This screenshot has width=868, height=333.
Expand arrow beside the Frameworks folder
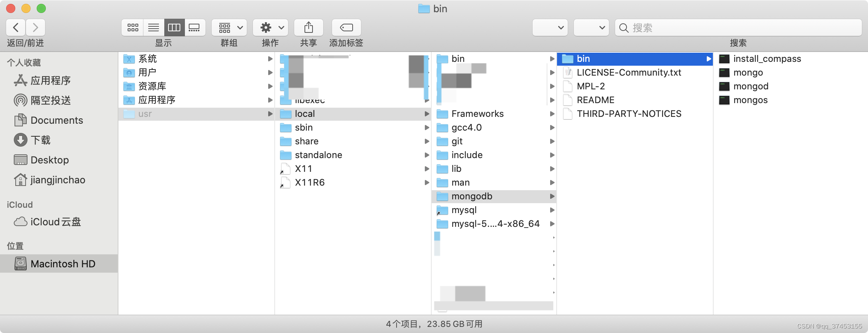(x=552, y=114)
